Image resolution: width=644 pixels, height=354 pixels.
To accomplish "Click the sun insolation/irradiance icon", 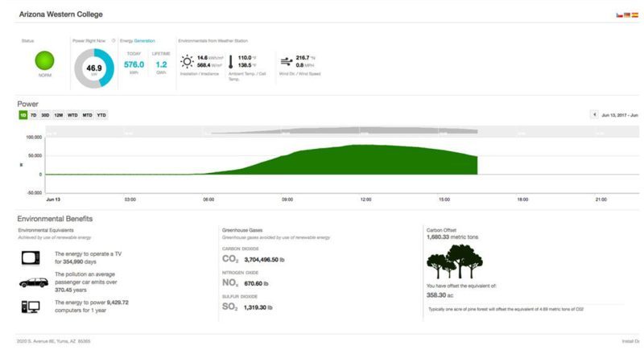I will 187,61.
